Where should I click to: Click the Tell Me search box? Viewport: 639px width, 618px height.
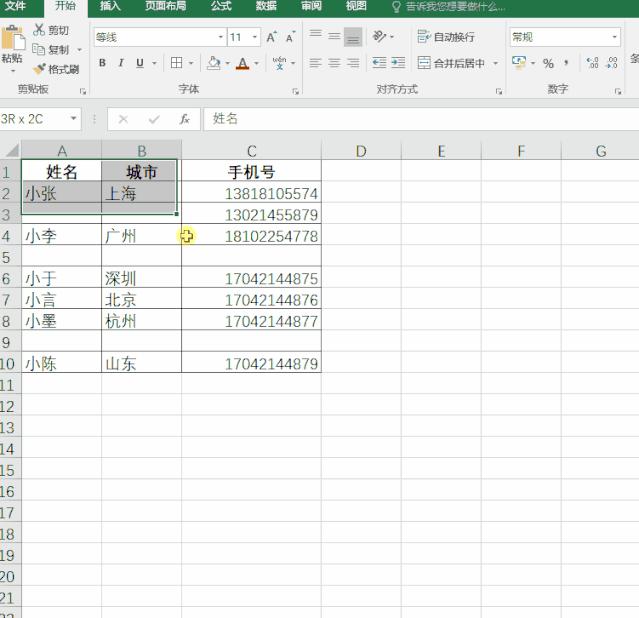tap(448, 7)
